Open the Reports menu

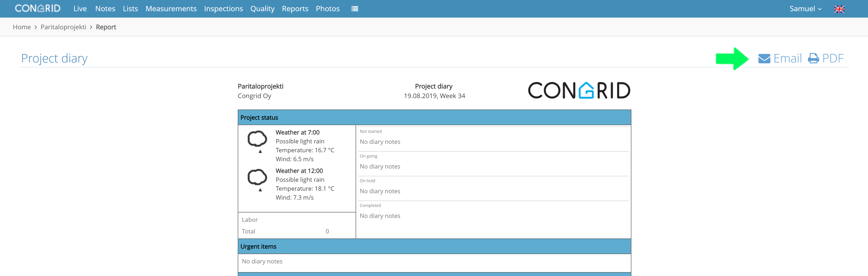tap(295, 9)
